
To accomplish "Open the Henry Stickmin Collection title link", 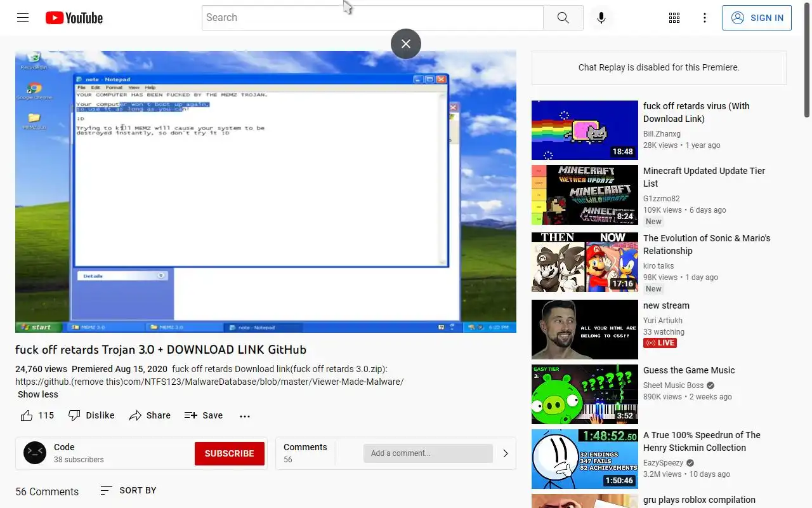I will point(702,441).
